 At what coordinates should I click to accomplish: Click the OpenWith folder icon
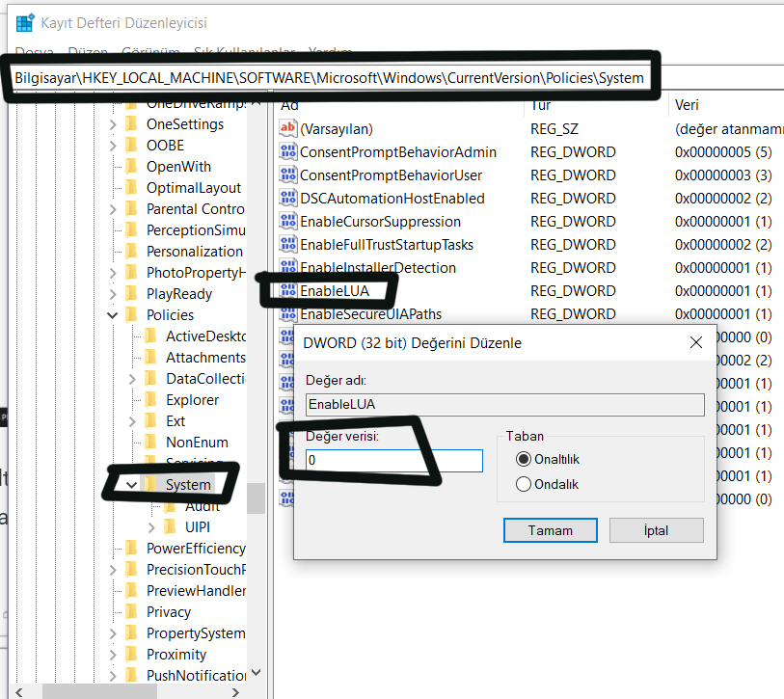click(x=131, y=166)
